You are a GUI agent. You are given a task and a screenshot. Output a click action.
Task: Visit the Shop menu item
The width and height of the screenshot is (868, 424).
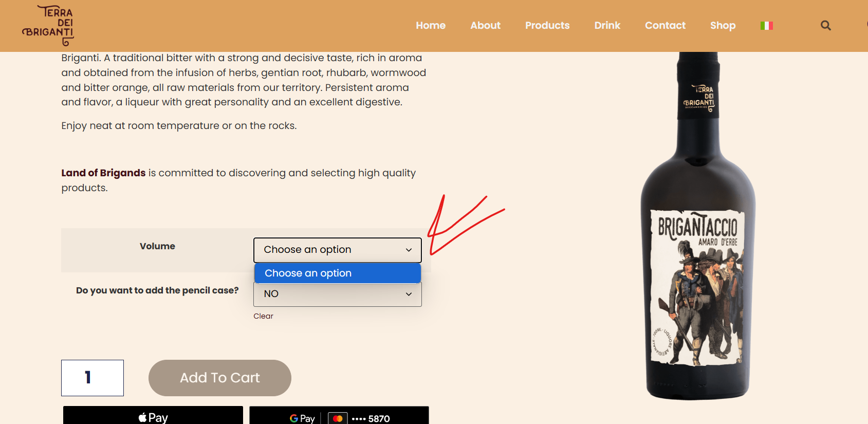723,25
